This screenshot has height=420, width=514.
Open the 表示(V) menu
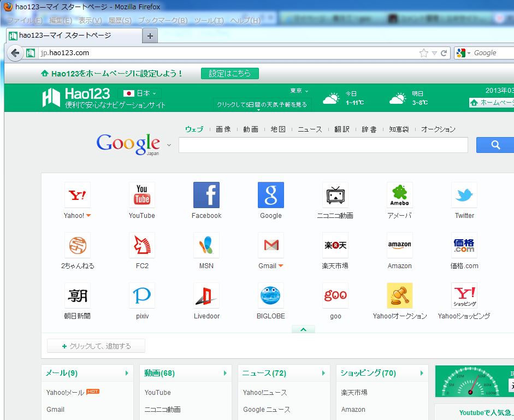coord(90,21)
